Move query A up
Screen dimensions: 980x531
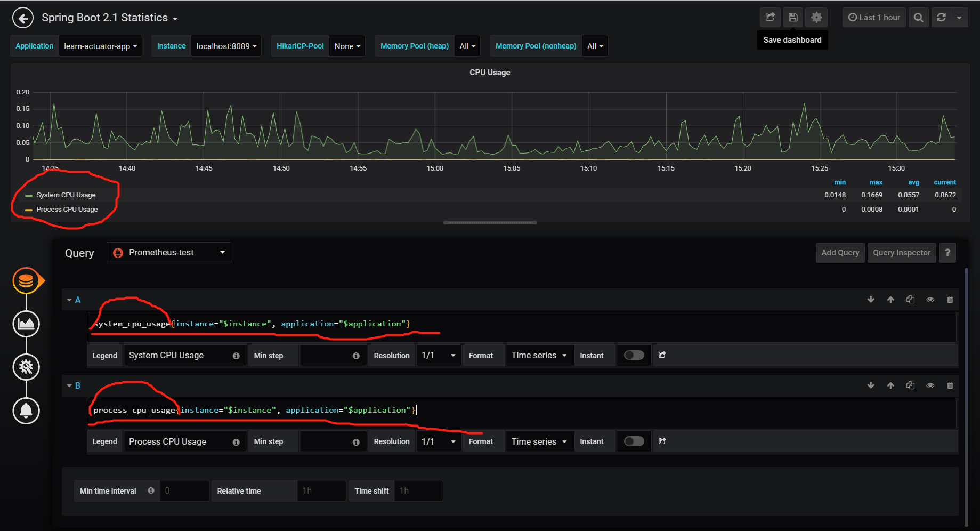click(890, 300)
